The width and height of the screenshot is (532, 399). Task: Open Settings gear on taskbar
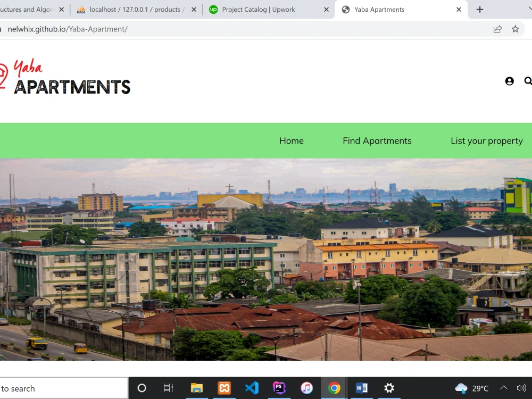coord(389,388)
